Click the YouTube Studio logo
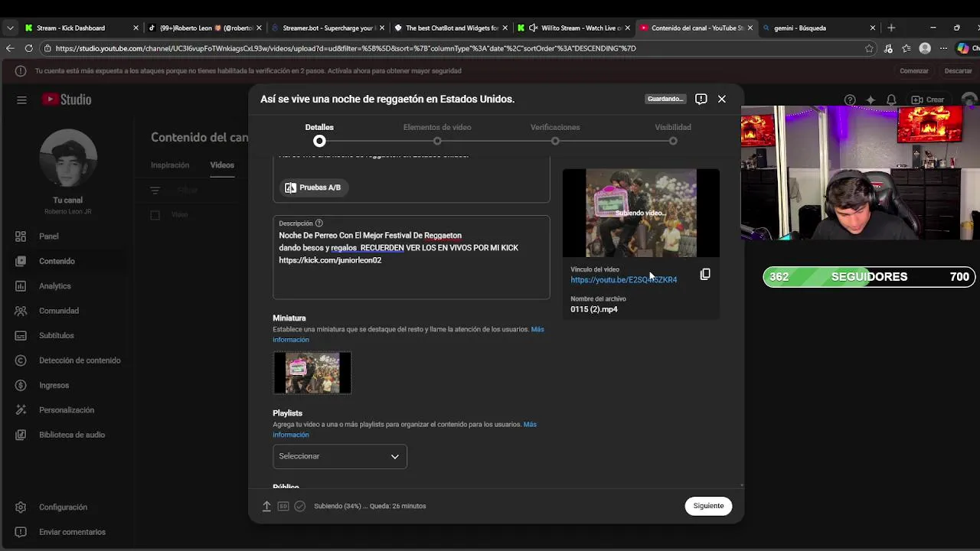Screen dimensions: 980x551 click(67, 99)
